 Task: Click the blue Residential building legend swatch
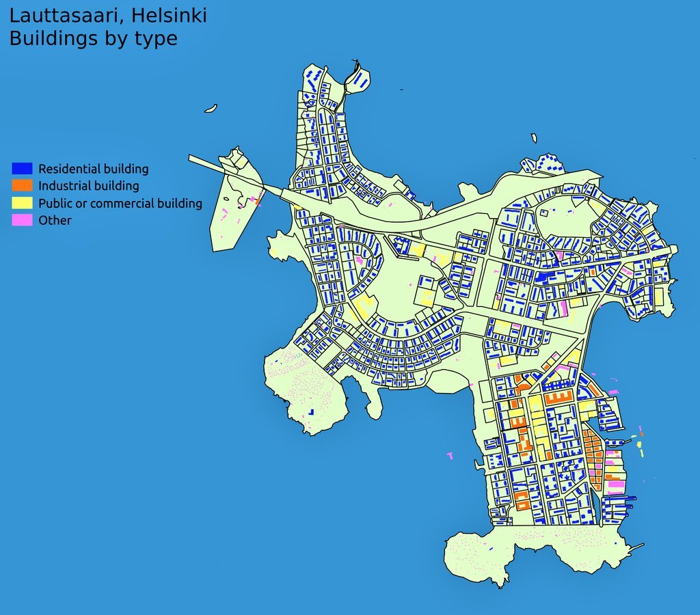click(22, 168)
